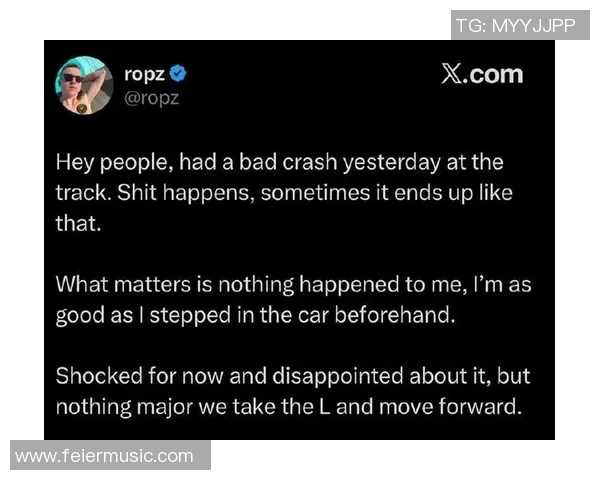This screenshot has height=480, width=600.
Task: Open the www.feiermusic.com watermark link
Action: pos(104,455)
